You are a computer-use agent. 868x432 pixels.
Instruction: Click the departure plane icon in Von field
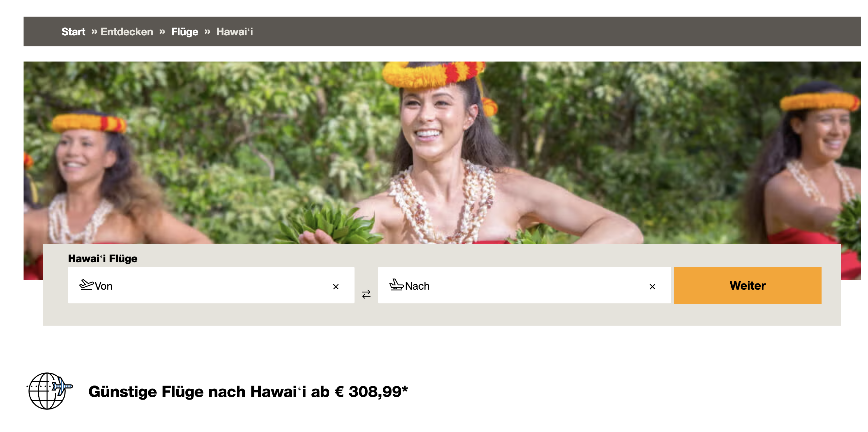[86, 285]
